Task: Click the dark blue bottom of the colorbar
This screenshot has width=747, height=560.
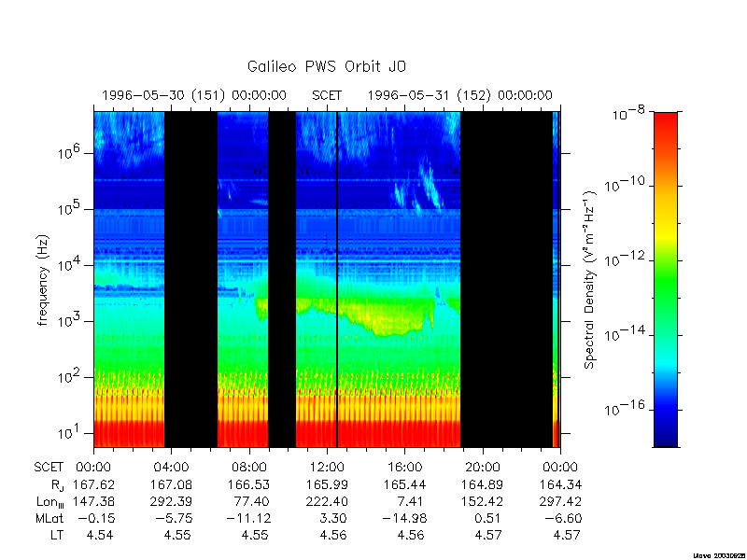Action: tap(666, 436)
